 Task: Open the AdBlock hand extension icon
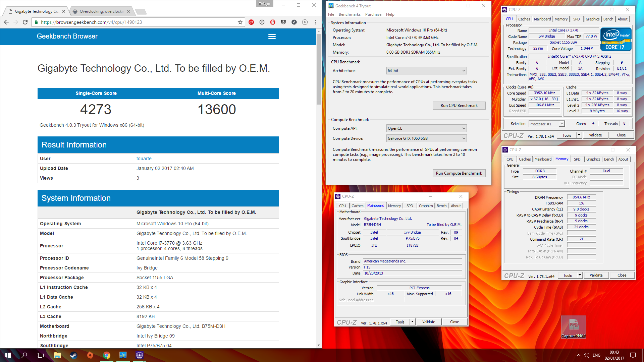[x=273, y=22]
